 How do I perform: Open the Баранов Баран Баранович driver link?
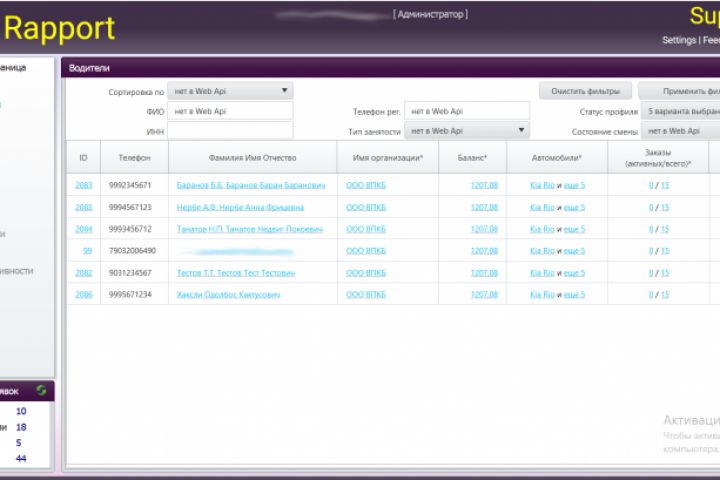pyautogui.click(x=251, y=185)
